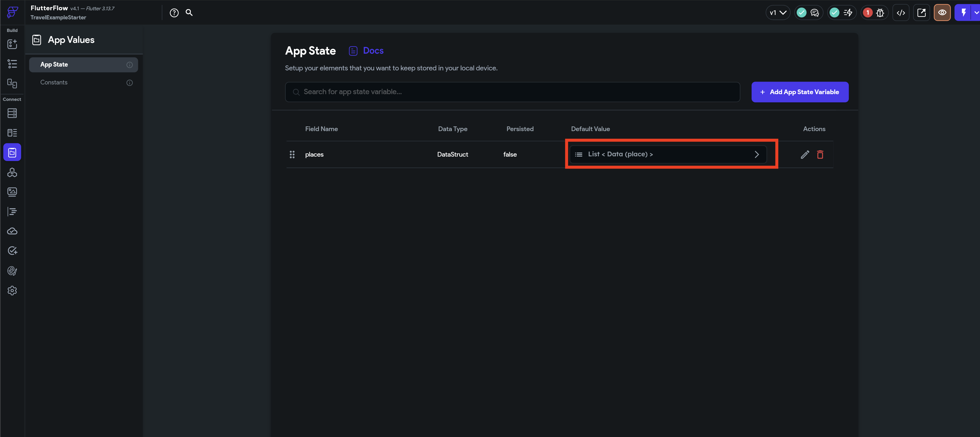Open the Theme Settings palette icon

[x=12, y=271]
